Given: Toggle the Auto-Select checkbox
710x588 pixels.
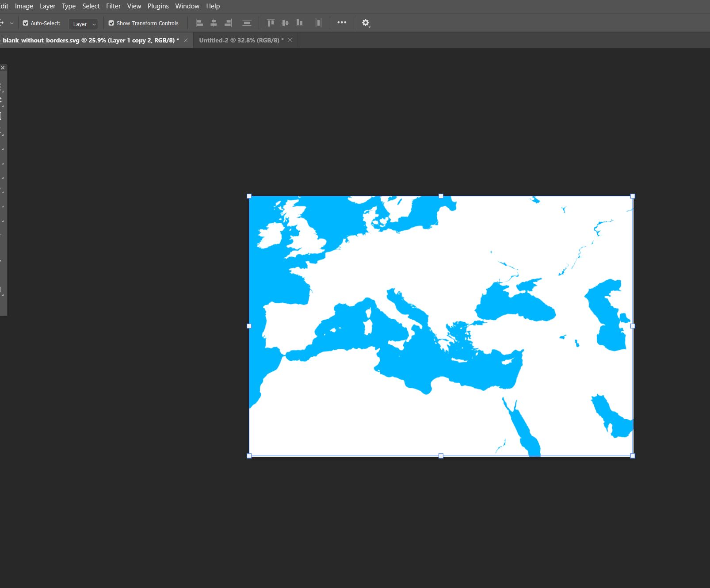Looking at the screenshot, I should [26, 23].
